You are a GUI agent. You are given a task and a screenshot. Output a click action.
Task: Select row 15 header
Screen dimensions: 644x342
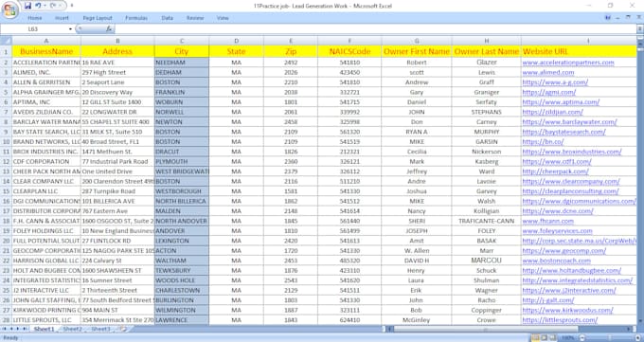tap(6, 191)
